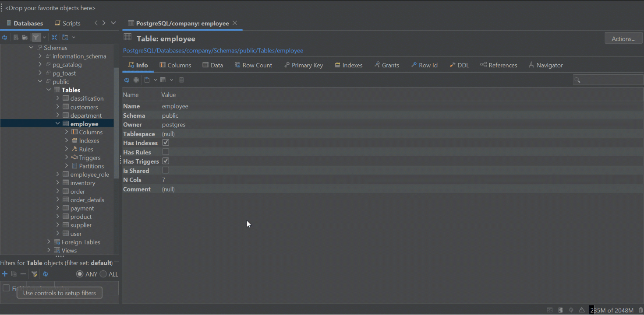Check the Field checkbox in the filter table
Image resolution: width=644 pixels, height=315 pixels.
click(6, 288)
